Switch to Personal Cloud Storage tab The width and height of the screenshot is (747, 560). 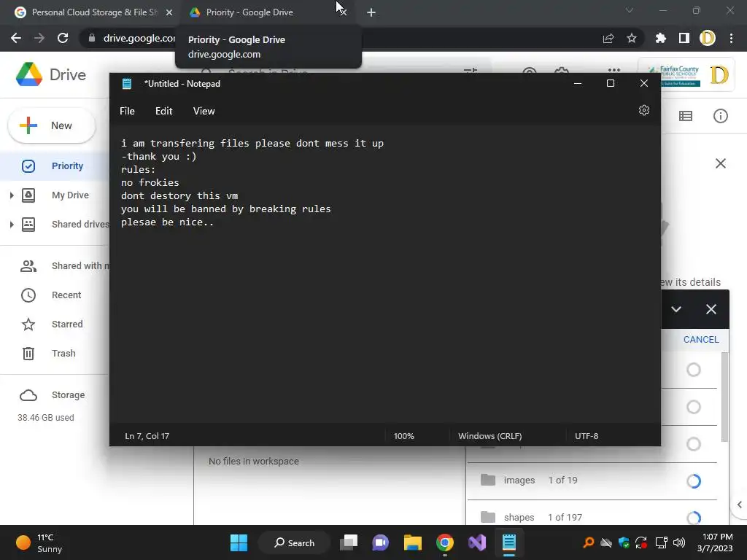click(94, 12)
